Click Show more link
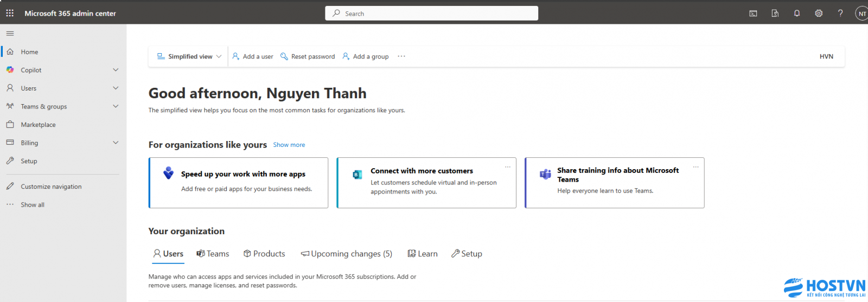Screen dimensions: 868x302 (289, 145)
